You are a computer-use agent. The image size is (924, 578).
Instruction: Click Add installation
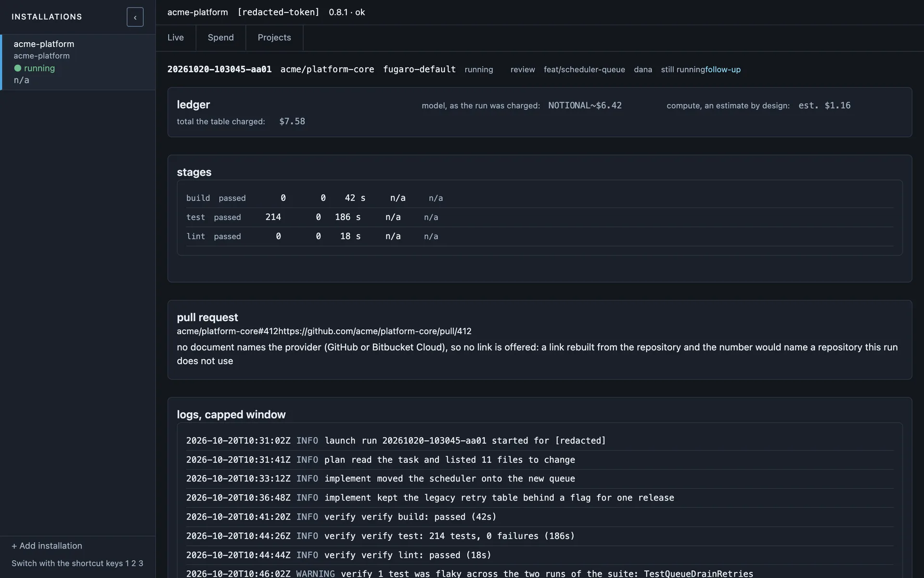(x=47, y=546)
